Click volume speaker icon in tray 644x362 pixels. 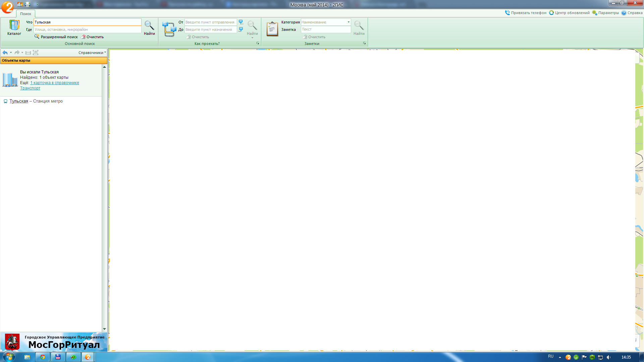coord(608,357)
